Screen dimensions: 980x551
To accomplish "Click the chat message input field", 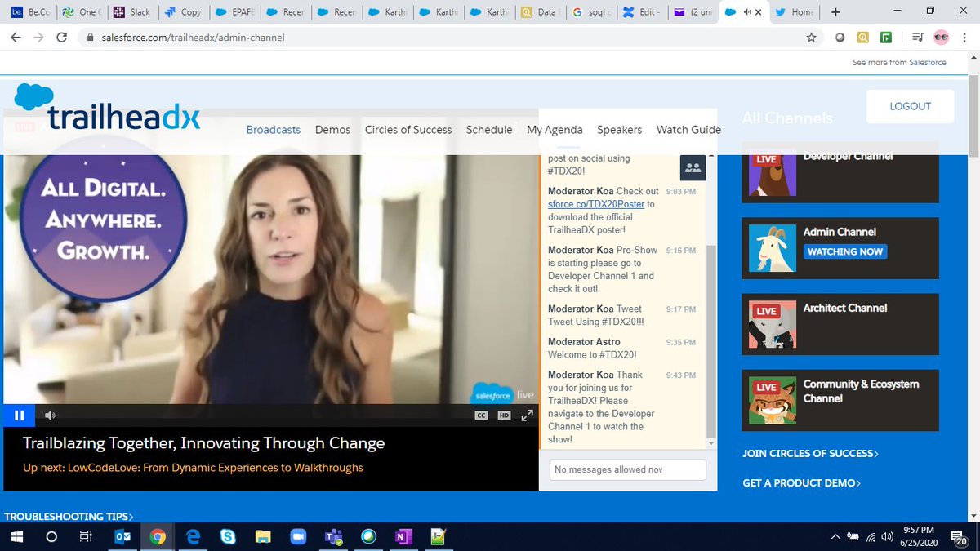I will (x=627, y=470).
